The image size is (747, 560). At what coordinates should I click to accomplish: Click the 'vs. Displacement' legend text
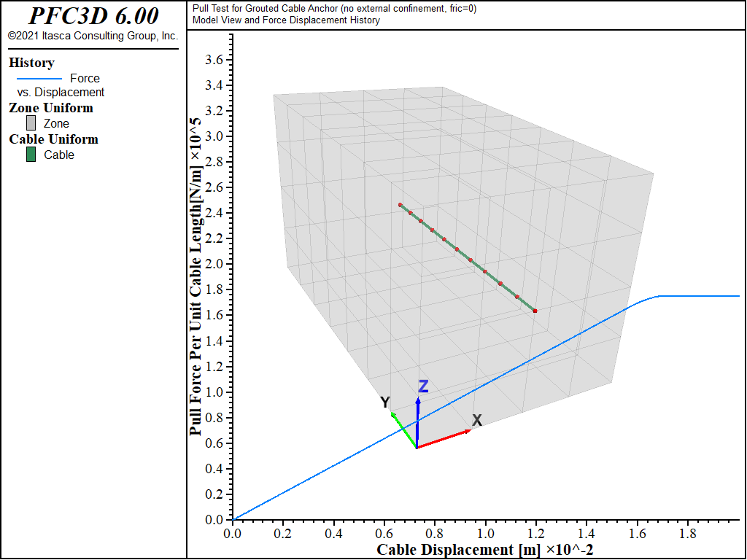pos(61,93)
